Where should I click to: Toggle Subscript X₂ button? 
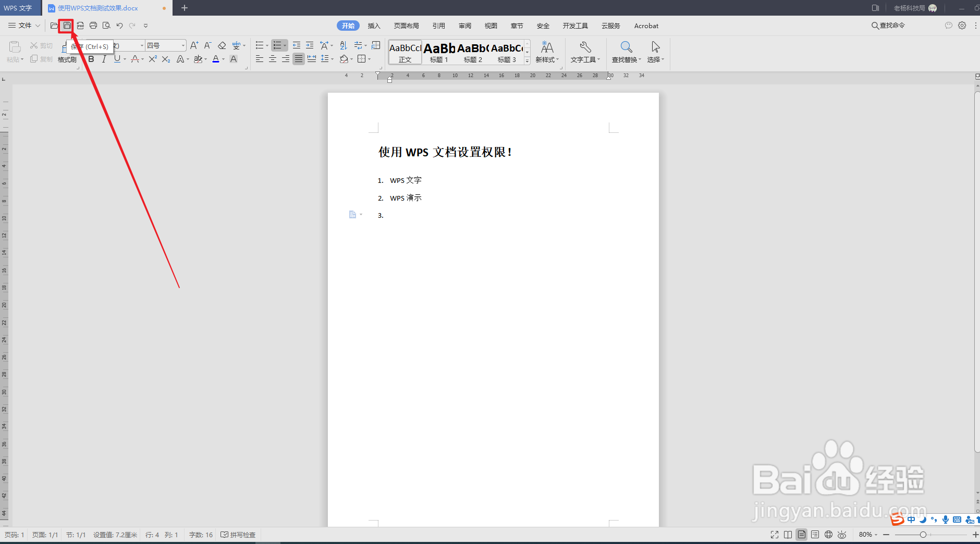[166, 59]
